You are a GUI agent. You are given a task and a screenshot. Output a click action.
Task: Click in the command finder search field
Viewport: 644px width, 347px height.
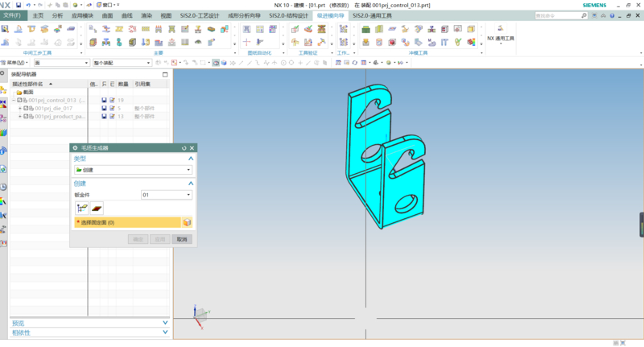click(557, 15)
